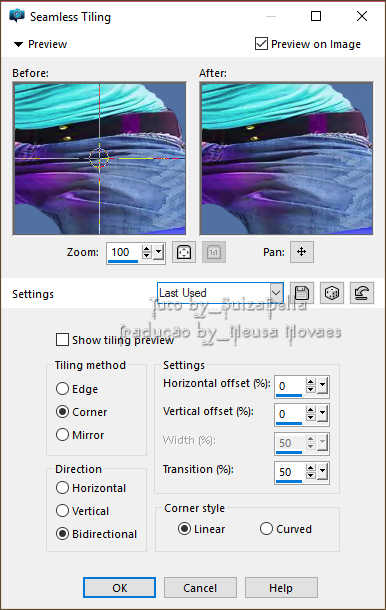Click the save preset floppy disk icon

pyautogui.click(x=302, y=293)
